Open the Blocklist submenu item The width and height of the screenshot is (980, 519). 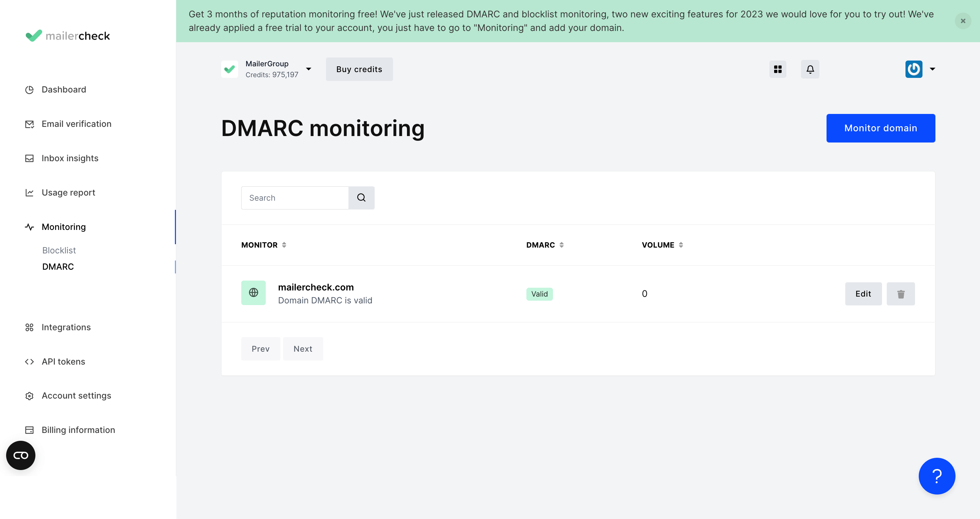[x=59, y=250]
